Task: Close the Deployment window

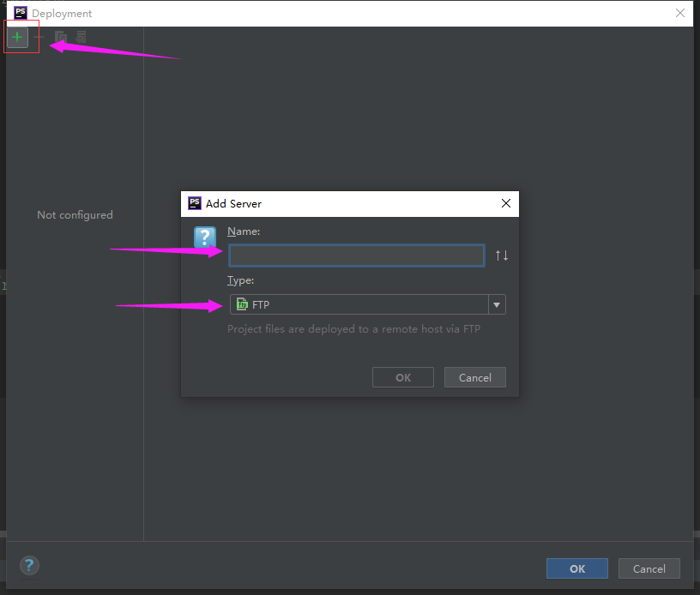Action: point(680,13)
